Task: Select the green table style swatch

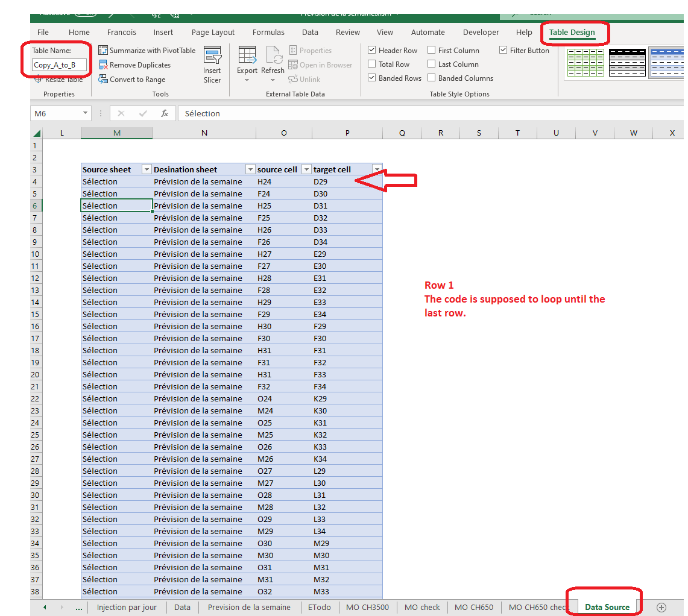Action: tap(585, 63)
